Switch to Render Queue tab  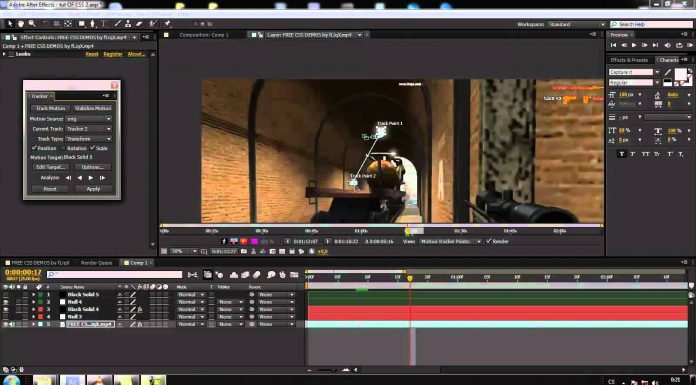(96, 263)
